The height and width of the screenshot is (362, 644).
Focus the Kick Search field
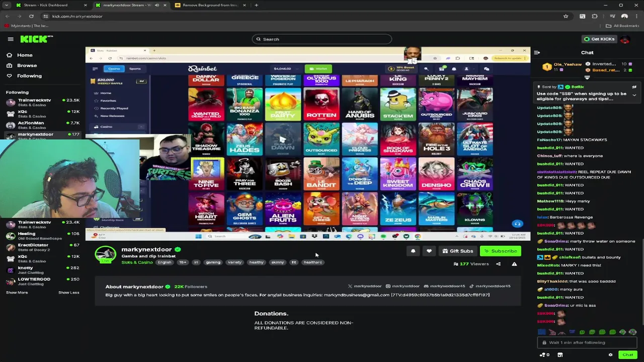[322, 39]
